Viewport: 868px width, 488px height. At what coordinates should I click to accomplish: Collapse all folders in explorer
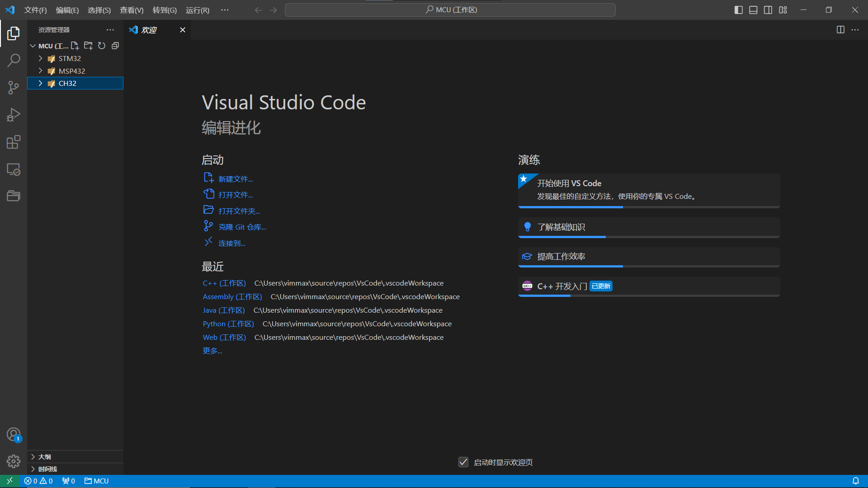tap(115, 46)
